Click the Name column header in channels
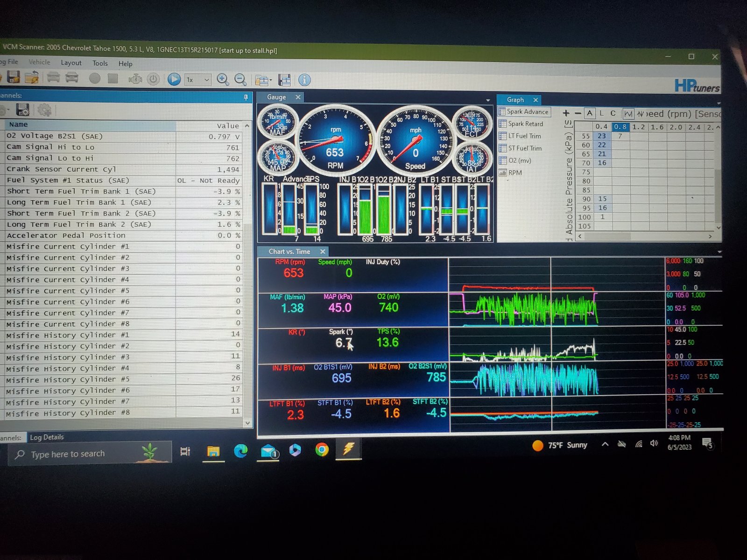Image resolution: width=747 pixels, height=560 pixels. click(x=90, y=125)
